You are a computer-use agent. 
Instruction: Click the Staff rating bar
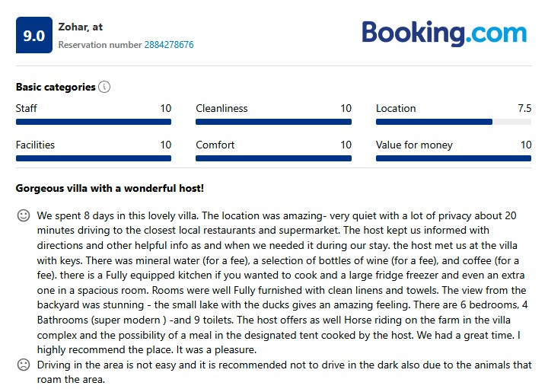point(93,122)
